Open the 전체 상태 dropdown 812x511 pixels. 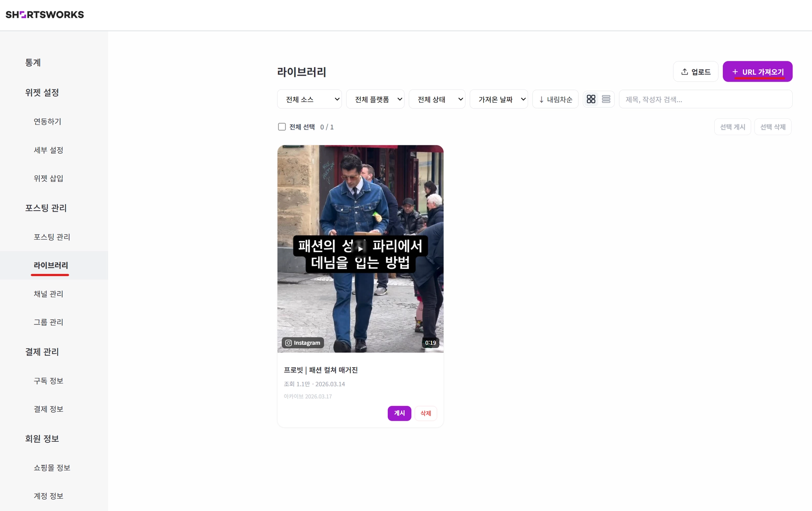[x=437, y=99]
